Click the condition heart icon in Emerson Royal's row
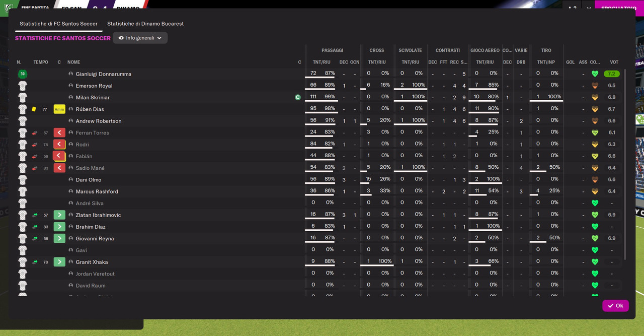 point(595,86)
